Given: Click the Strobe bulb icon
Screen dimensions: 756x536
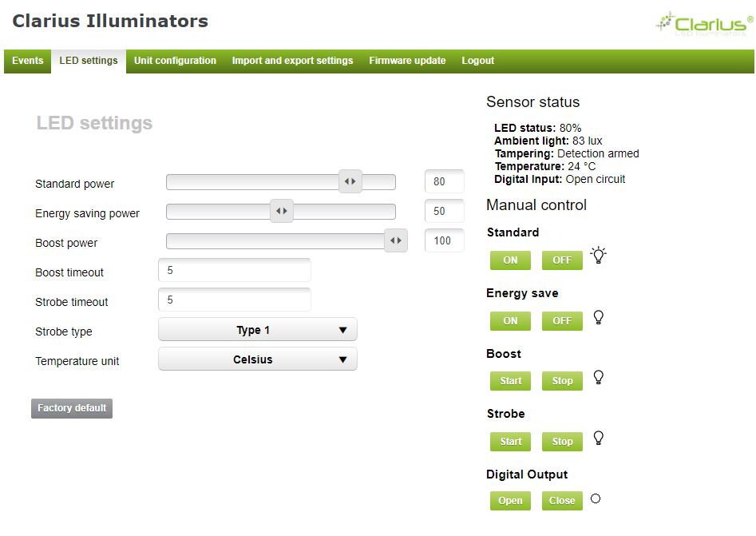Looking at the screenshot, I should tap(599, 438).
